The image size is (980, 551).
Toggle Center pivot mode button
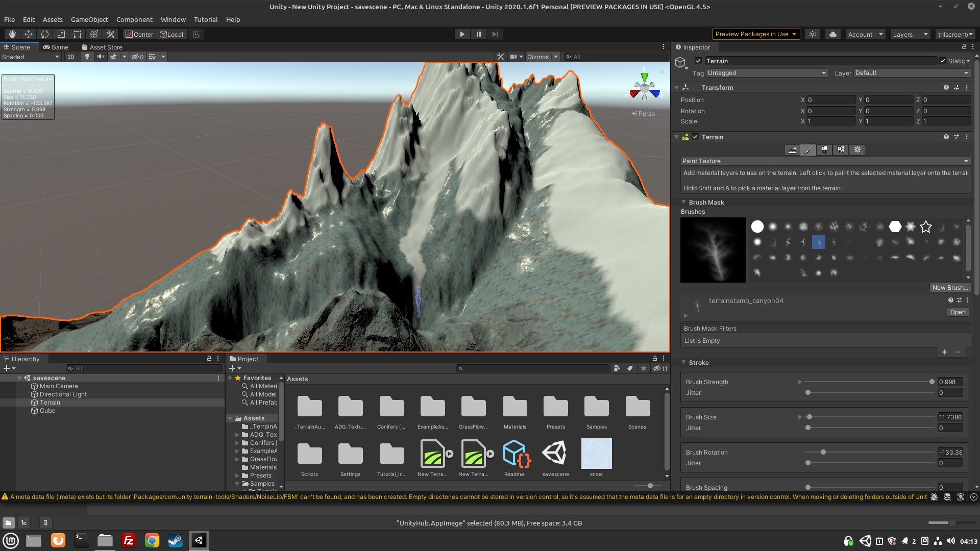pos(139,34)
